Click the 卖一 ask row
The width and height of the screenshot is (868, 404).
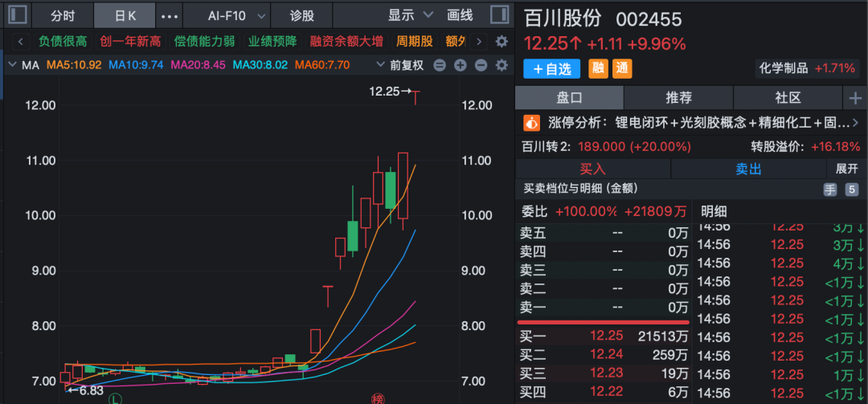pos(604,307)
